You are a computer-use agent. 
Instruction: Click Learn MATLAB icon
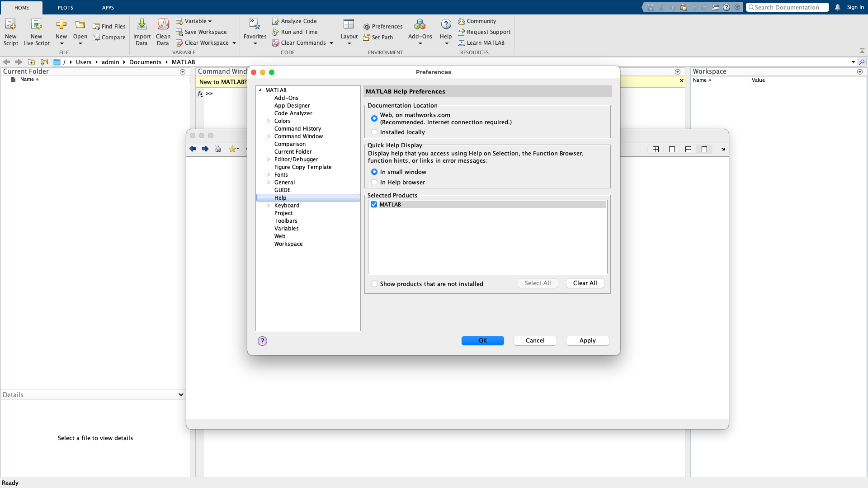(461, 43)
